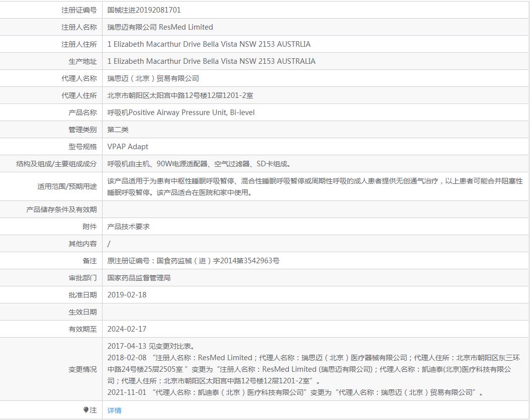Viewport: 530px width, 420px height.
Task: Click the label 其他内容
Action: (83, 244)
